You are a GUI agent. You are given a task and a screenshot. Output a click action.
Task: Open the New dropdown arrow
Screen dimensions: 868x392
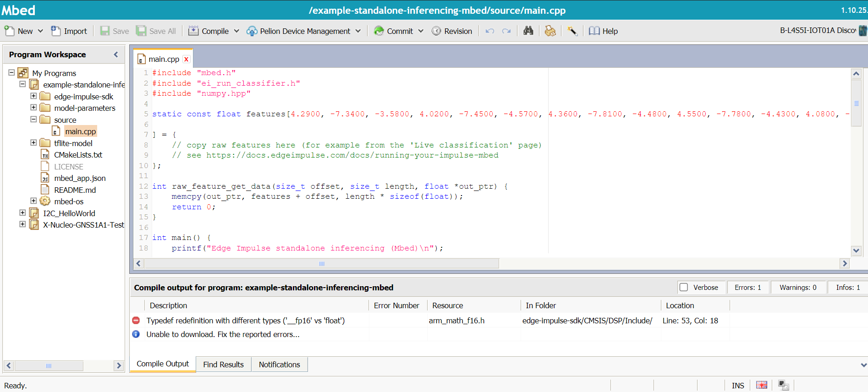click(40, 31)
